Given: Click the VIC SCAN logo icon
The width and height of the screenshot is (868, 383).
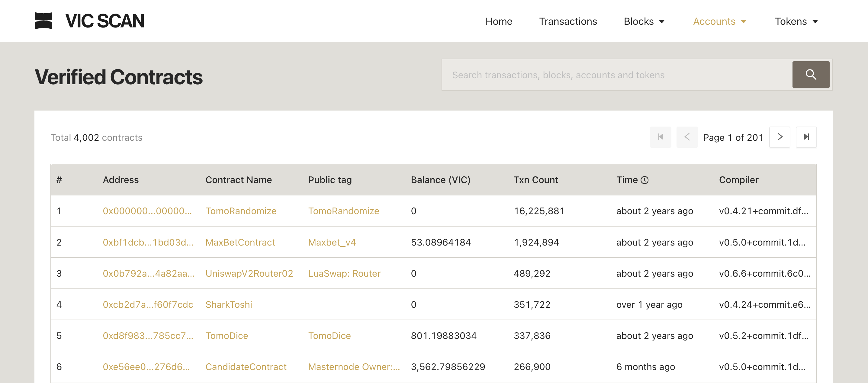Looking at the screenshot, I should coord(43,21).
